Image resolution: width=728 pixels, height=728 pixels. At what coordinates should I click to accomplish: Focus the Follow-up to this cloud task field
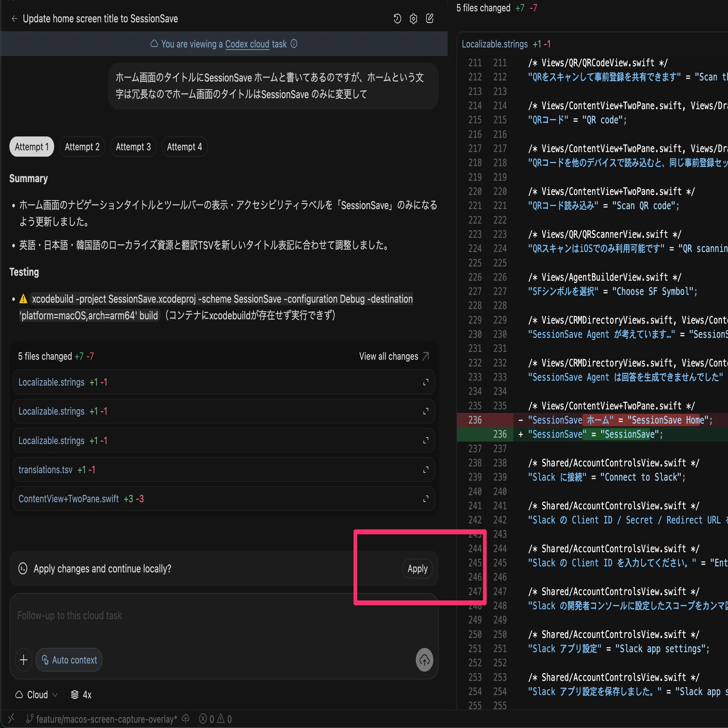coord(224,616)
